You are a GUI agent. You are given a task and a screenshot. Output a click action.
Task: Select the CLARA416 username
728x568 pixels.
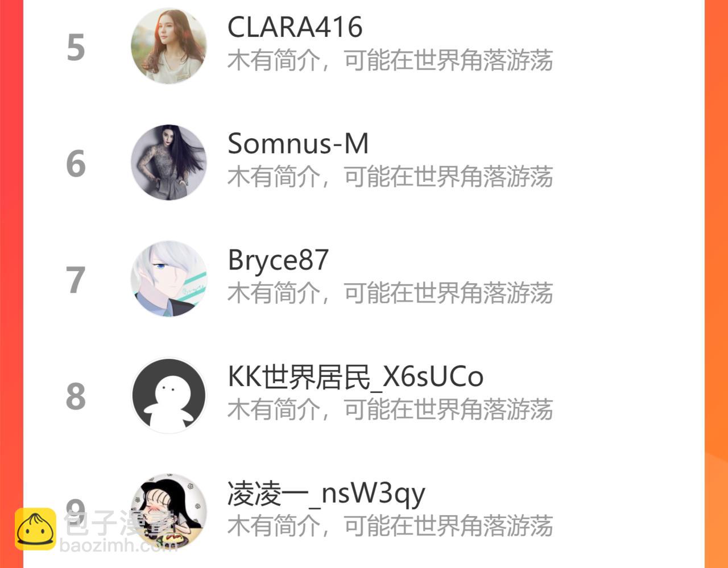295,27
